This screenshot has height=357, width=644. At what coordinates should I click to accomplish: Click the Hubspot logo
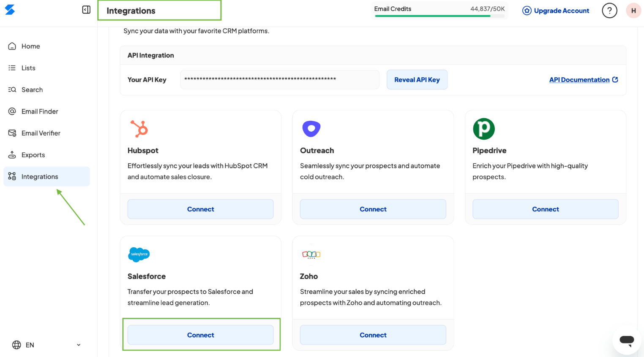click(139, 129)
